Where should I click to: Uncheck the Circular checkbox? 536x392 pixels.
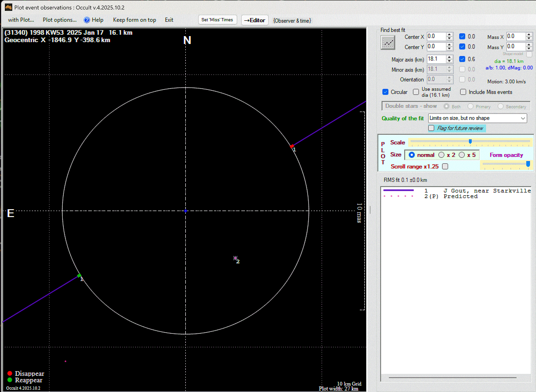click(x=385, y=92)
